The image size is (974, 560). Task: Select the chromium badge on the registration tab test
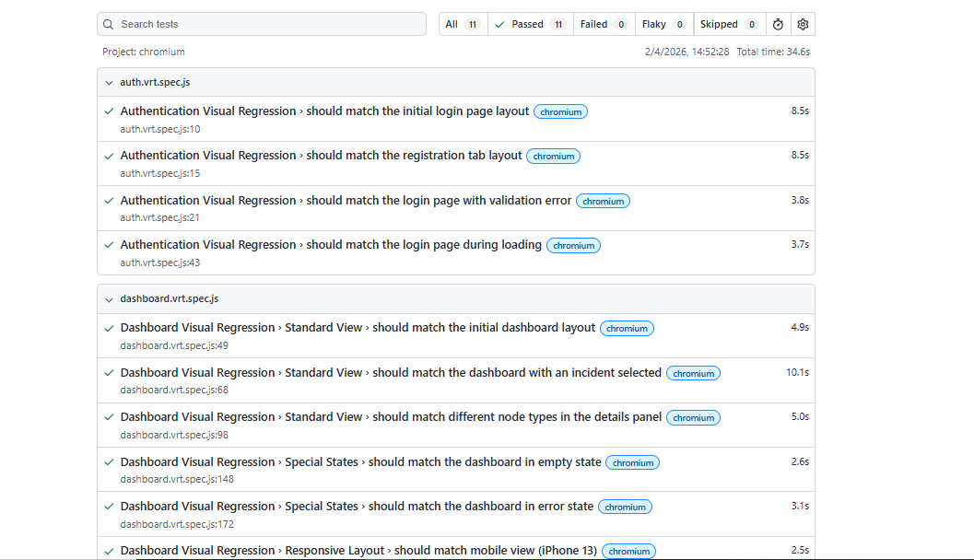pyautogui.click(x=553, y=156)
